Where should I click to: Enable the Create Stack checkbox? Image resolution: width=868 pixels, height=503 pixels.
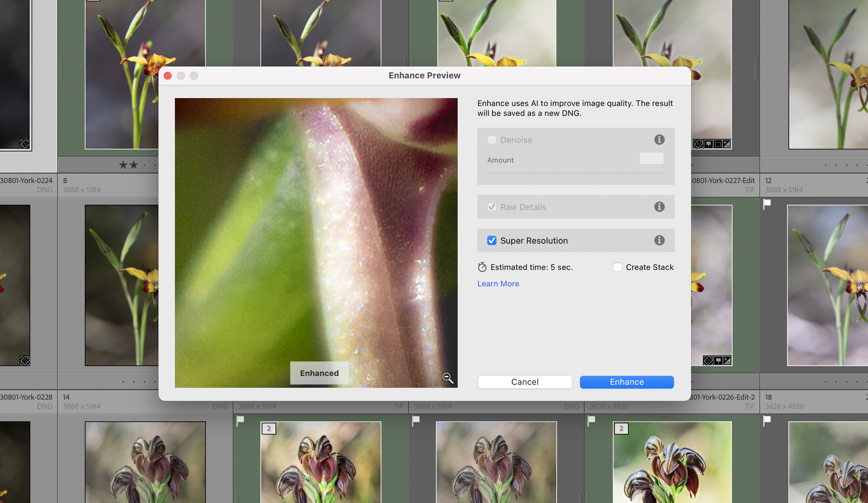[617, 267]
